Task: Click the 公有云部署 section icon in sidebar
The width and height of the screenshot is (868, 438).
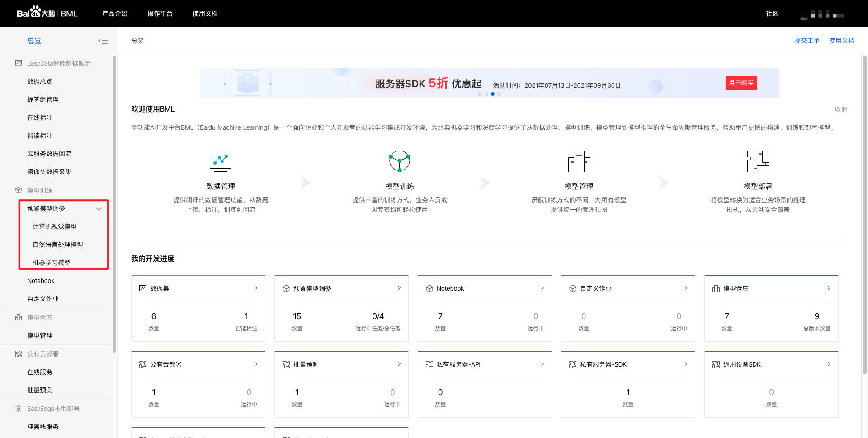Action: pos(19,354)
